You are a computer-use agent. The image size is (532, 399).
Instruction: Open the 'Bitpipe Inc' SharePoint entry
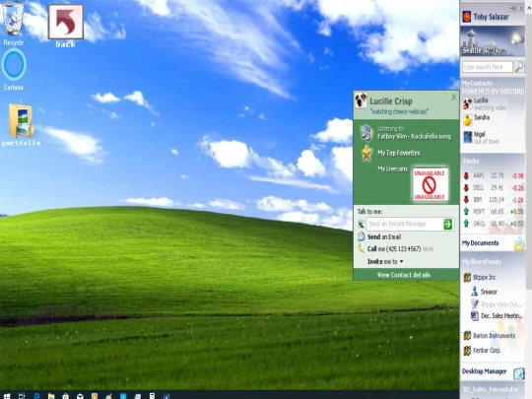484,277
